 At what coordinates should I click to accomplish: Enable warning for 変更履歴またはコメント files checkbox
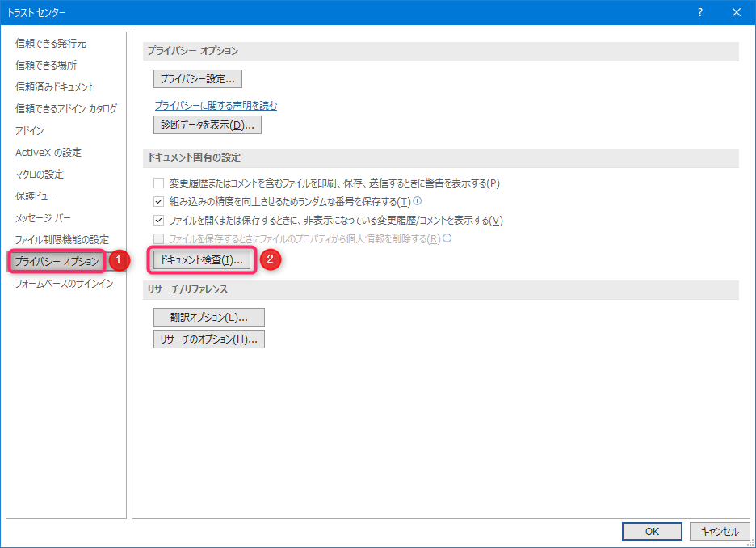click(158, 183)
